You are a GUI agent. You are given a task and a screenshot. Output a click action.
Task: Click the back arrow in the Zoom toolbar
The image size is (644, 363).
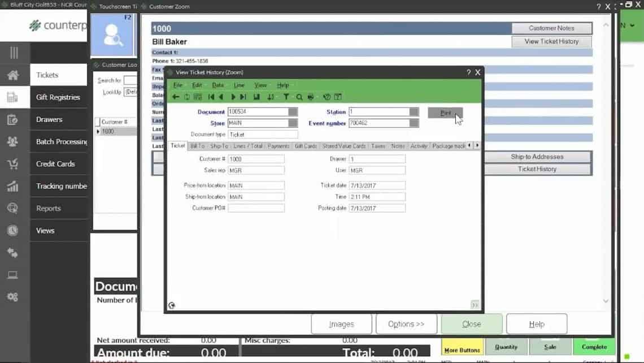(175, 96)
